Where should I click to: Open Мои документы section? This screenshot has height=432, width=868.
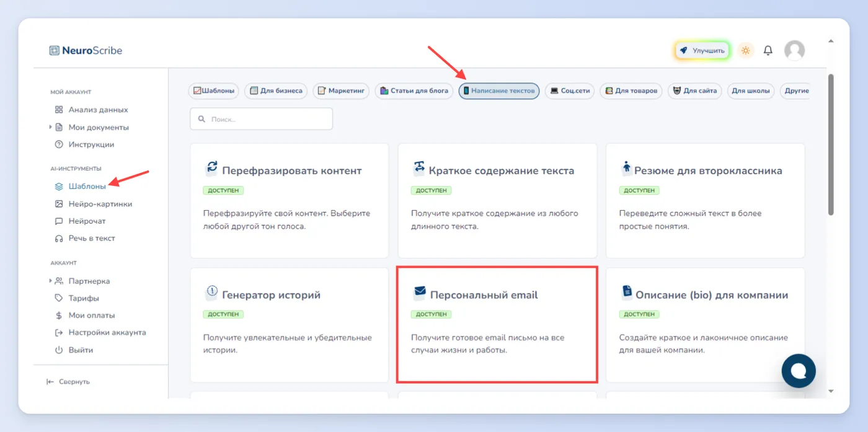(x=99, y=127)
